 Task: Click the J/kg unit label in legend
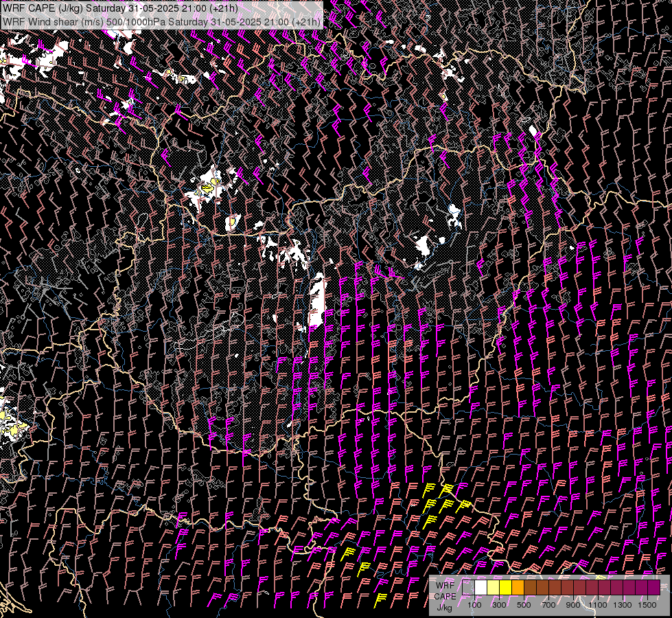coord(445,608)
